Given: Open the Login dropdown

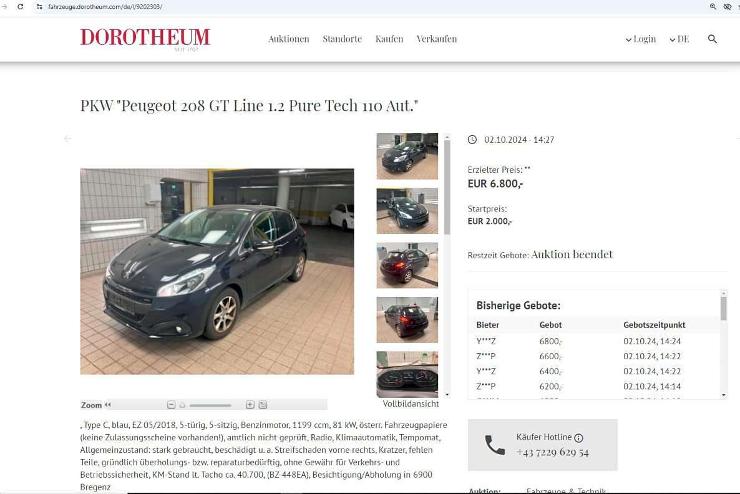Looking at the screenshot, I should (x=640, y=39).
